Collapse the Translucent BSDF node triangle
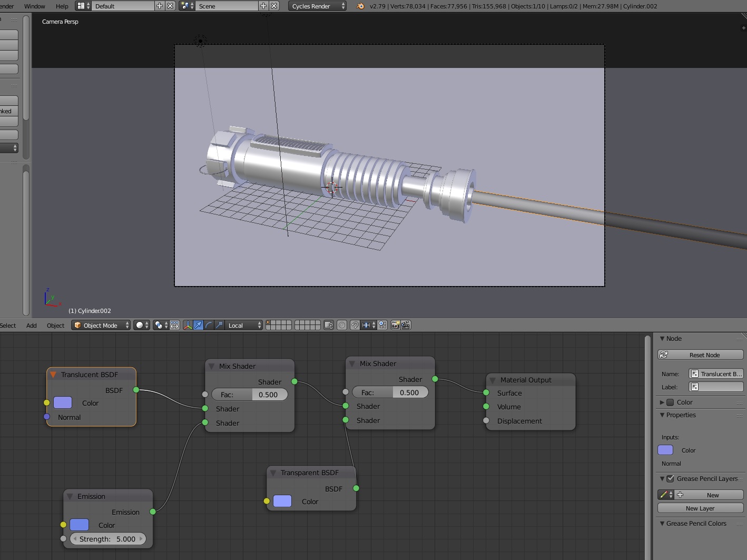This screenshot has height=560, width=747. click(53, 375)
